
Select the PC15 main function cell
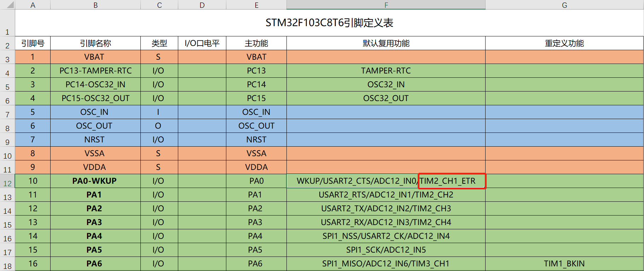(256, 98)
